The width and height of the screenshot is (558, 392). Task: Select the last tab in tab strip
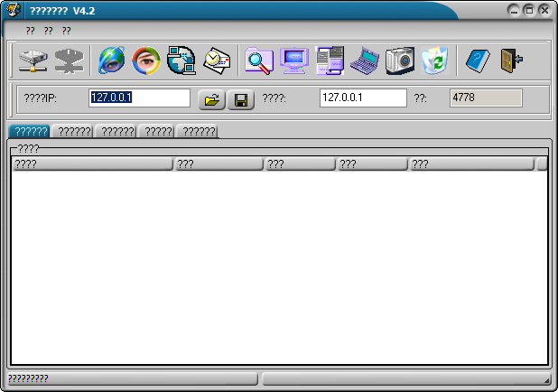click(198, 132)
